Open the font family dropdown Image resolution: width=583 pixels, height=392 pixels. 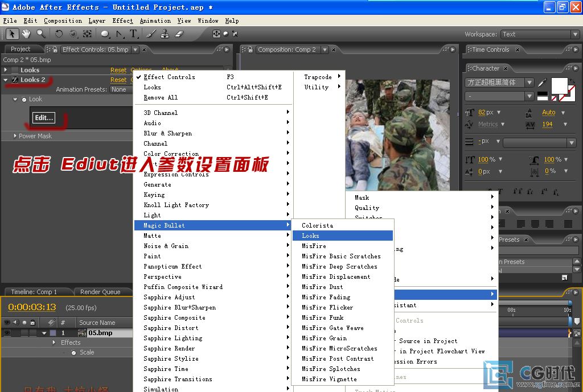coord(530,82)
